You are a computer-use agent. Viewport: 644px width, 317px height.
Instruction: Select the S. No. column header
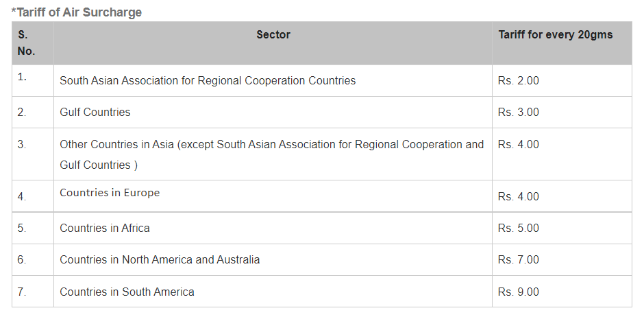tap(33, 43)
